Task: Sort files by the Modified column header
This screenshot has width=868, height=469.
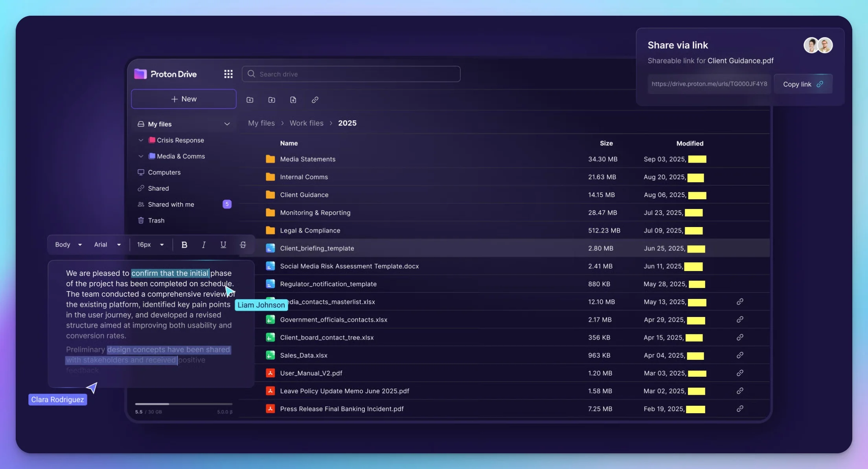Action: [x=690, y=143]
